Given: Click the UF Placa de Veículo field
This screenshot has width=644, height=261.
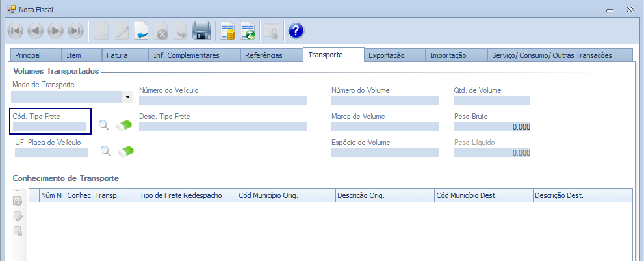Looking at the screenshot, I should click(52, 152).
